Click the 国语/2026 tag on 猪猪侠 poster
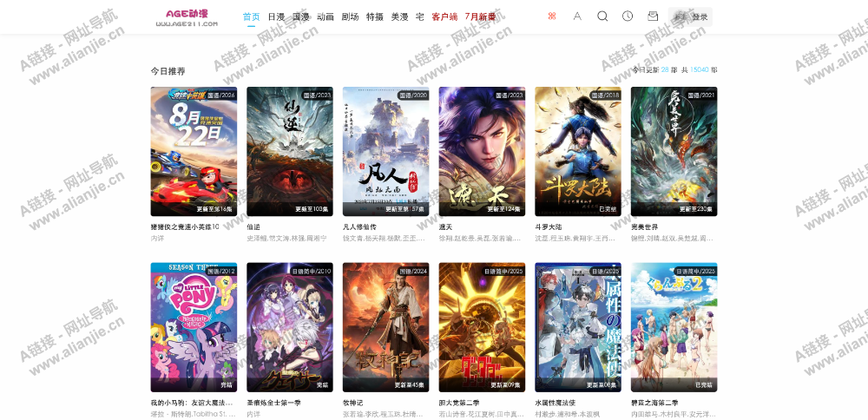868x420 pixels. 220,95
